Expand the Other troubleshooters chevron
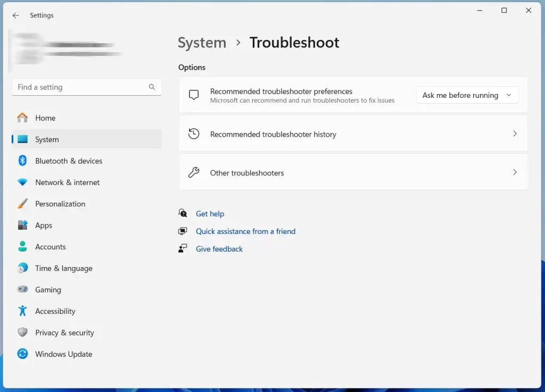 515,172
